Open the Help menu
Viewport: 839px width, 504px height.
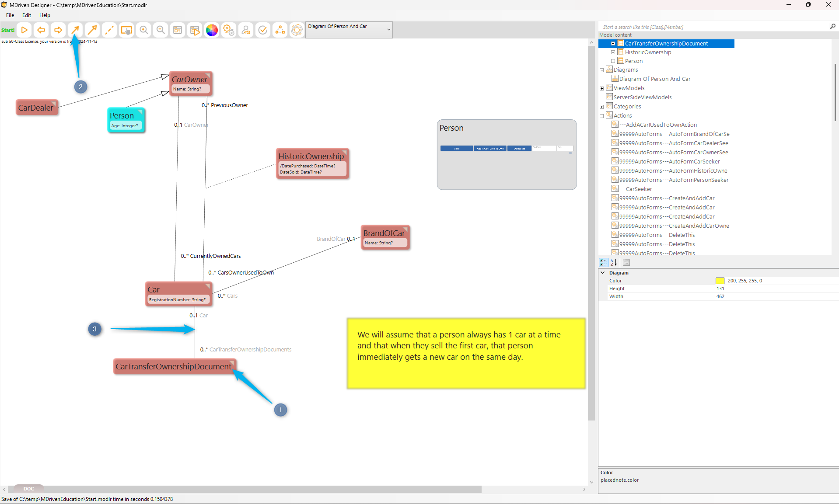point(45,15)
